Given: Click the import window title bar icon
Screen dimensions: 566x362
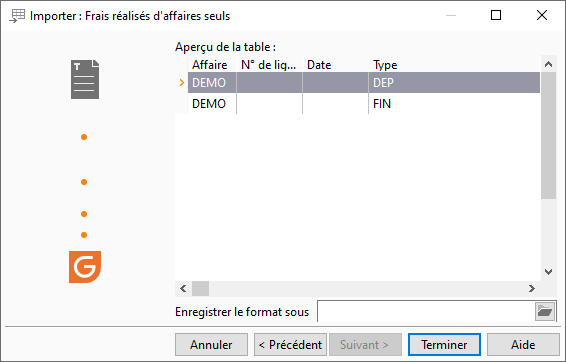Looking at the screenshot, I should (17, 16).
